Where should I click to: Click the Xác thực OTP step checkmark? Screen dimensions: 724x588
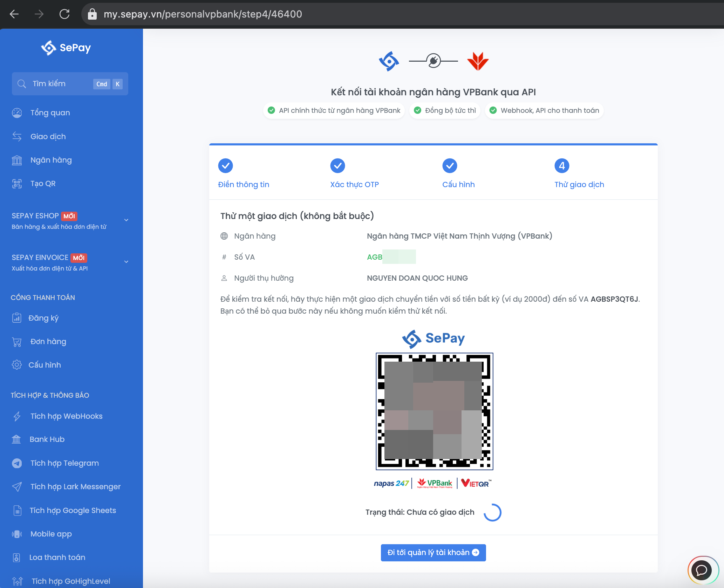(x=337, y=166)
